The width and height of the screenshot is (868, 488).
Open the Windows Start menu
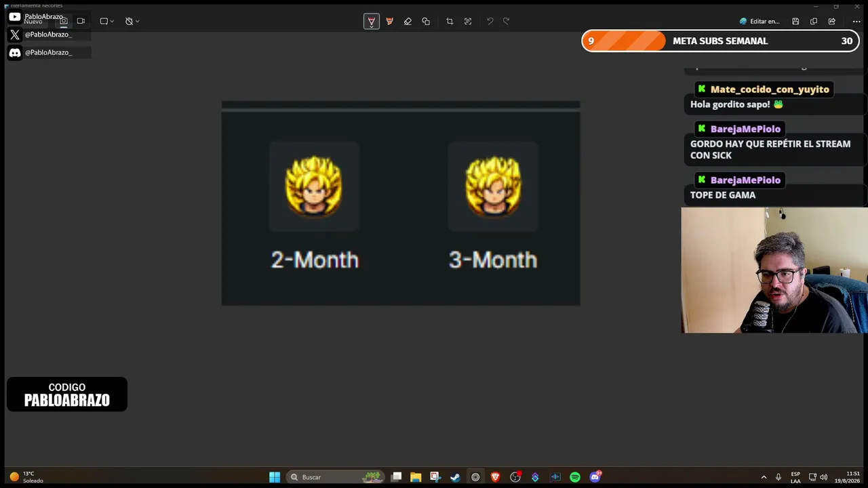click(x=275, y=477)
